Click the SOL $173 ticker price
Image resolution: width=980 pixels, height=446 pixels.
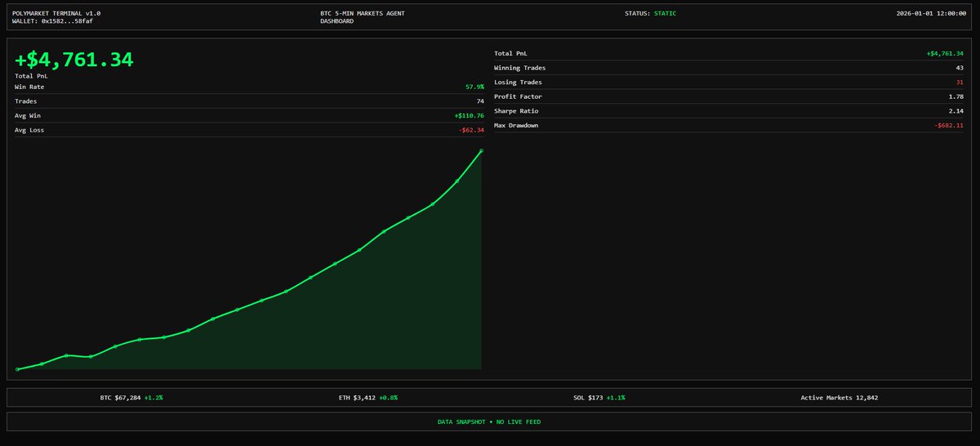[x=588, y=398]
